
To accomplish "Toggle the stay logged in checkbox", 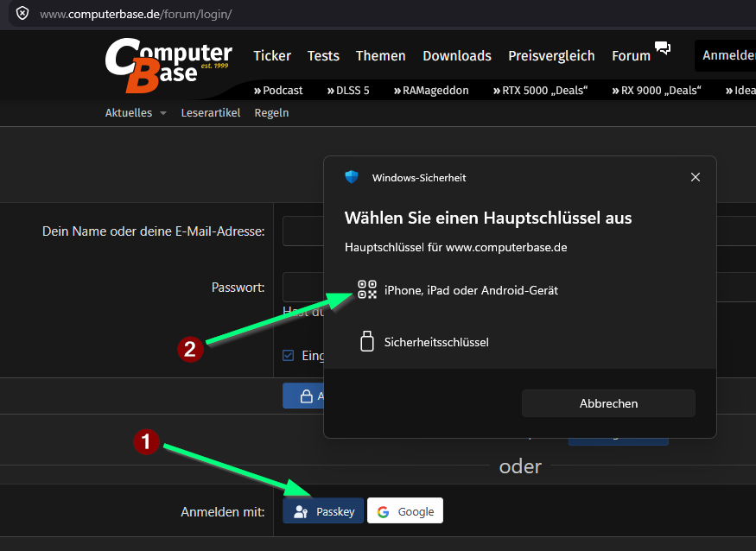I will [x=289, y=355].
